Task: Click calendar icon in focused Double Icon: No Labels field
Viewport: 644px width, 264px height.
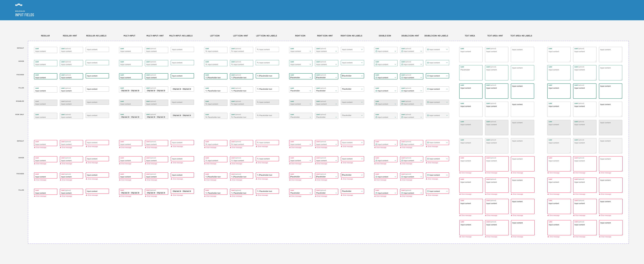Action: click(x=428, y=76)
